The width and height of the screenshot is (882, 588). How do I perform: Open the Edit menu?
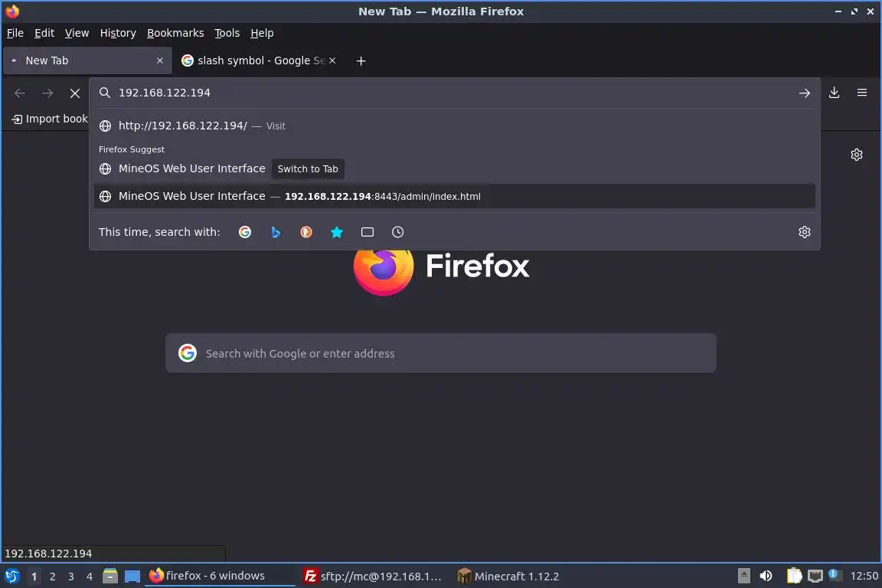(x=44, y=33)
